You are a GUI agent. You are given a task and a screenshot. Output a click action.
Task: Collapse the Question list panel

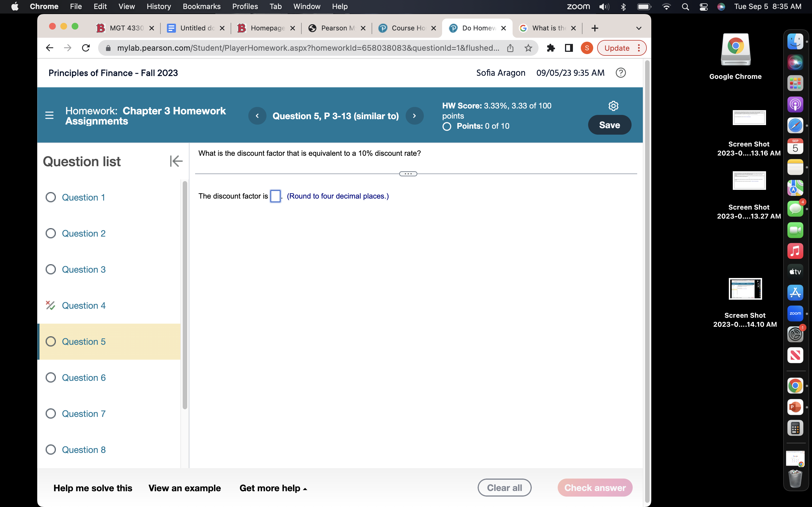click(x=176, y=161)
